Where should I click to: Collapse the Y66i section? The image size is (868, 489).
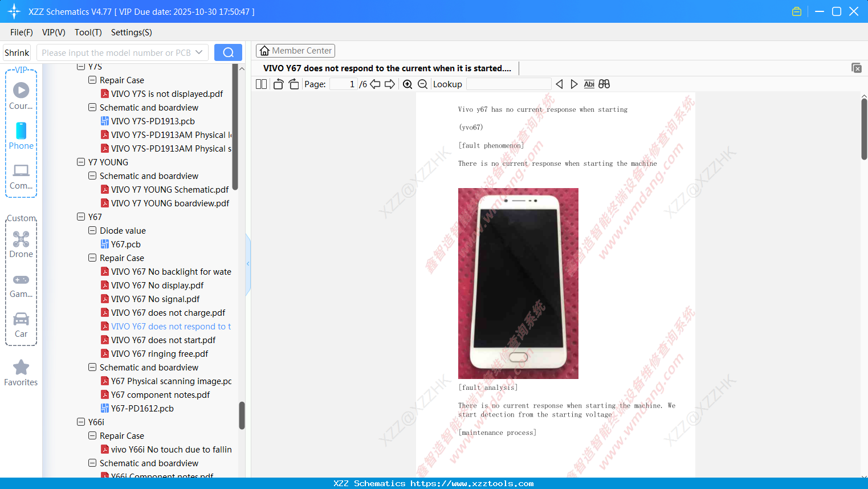coord(81,422)
